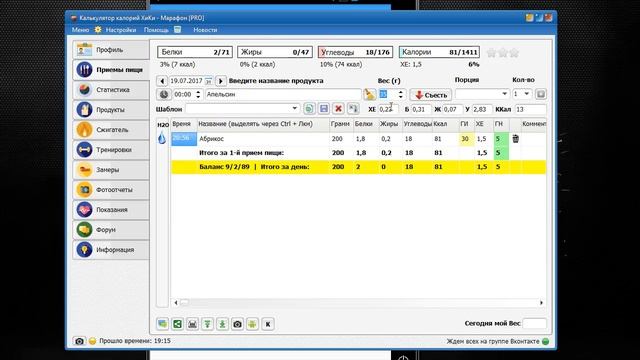Screen dimensions: 640x360
Task: Open the Информация section
Action: point(111,250)
